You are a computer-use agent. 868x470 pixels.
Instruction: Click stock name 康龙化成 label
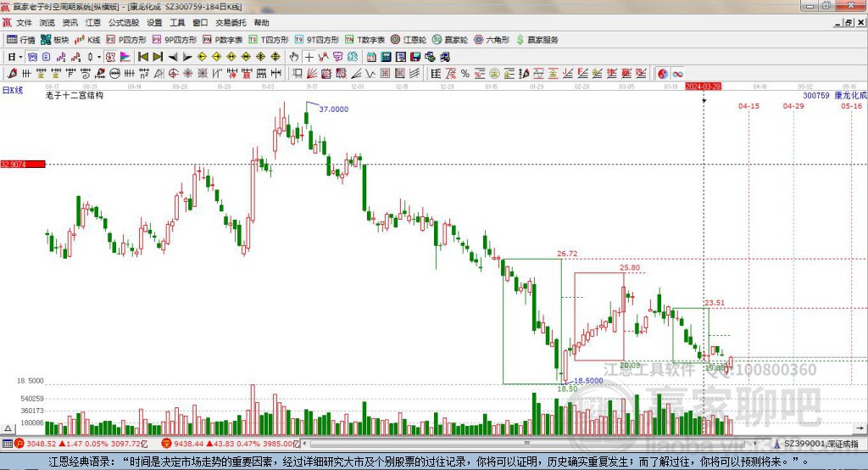tap(850, 95)
